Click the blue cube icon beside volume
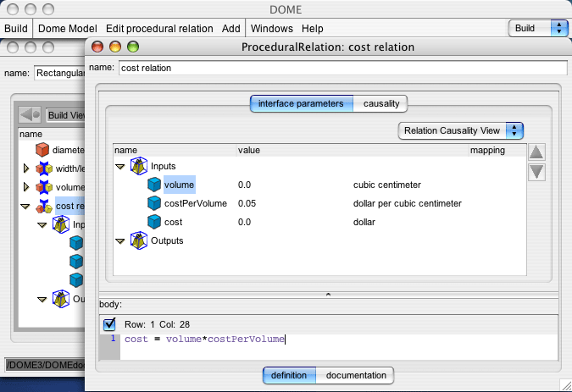This screenshot has width=572, height=392. click(154, 185)
